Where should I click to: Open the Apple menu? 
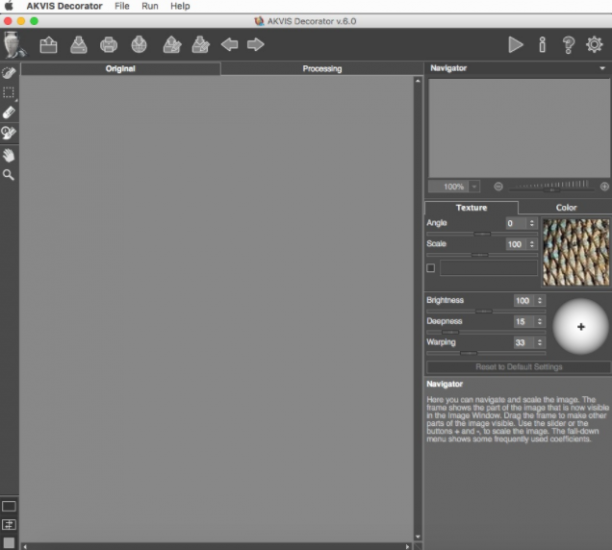coord(9,6)
